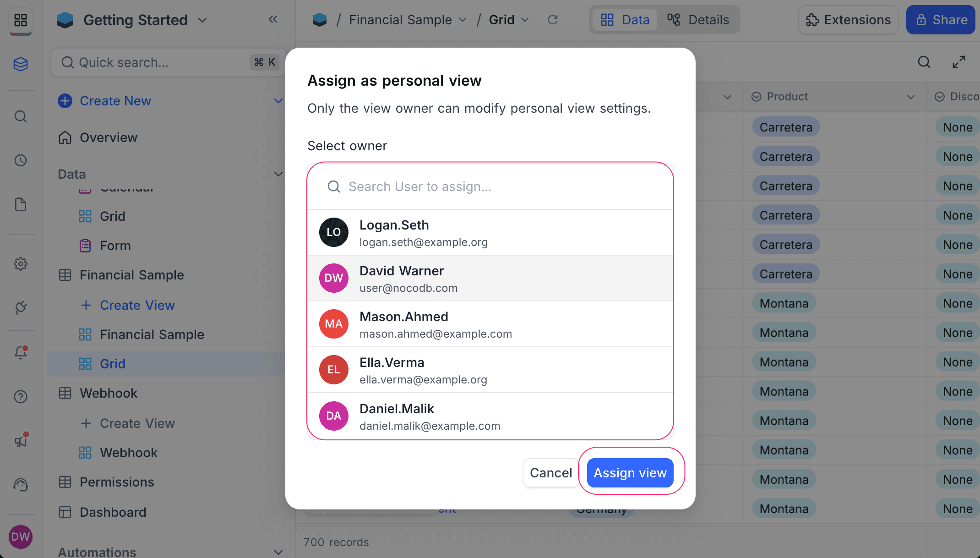
Task: Open the database/data sources panel icon
Action: tap(21, 64)
